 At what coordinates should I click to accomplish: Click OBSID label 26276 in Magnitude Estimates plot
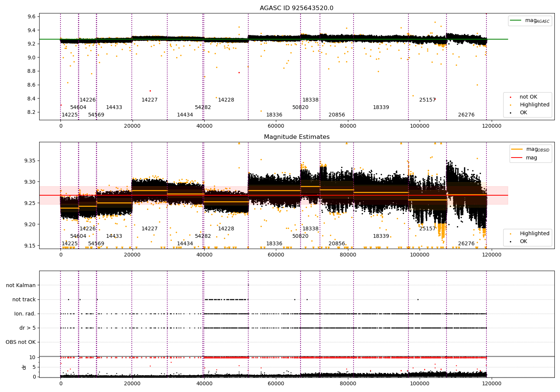click(466, 244)
